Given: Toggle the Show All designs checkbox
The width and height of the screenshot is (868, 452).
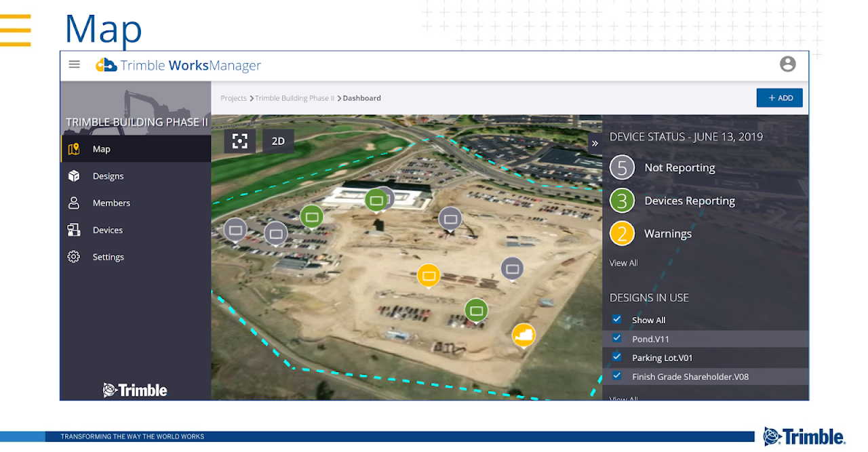Looking at the screenshot, I should click(x=617, y=319).
